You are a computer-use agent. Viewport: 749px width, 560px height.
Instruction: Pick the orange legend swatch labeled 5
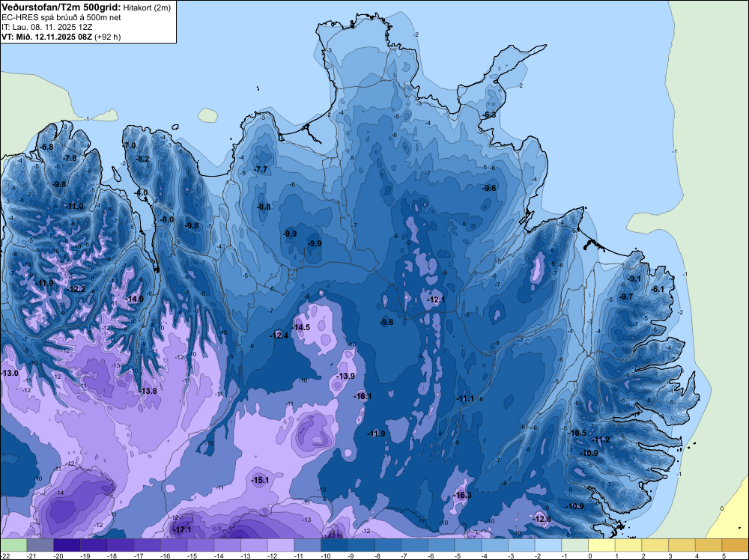pyautogui.click(x=736, y=545)
